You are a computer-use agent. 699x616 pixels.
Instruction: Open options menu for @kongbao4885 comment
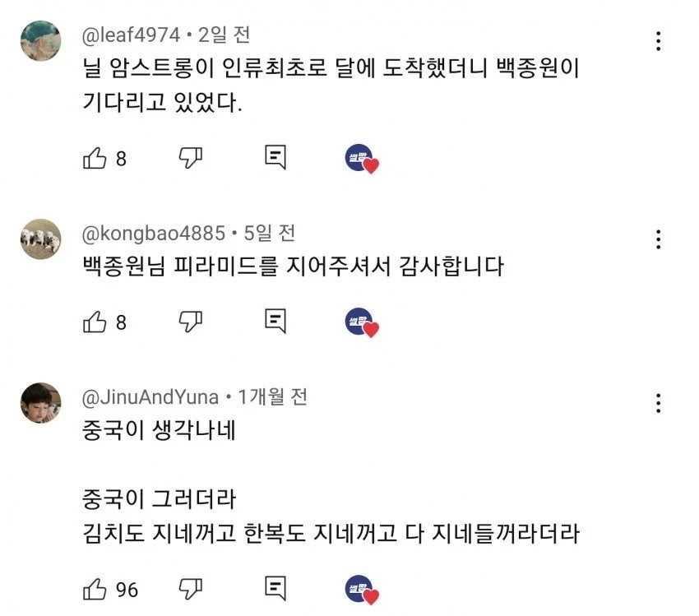point(658,239)
